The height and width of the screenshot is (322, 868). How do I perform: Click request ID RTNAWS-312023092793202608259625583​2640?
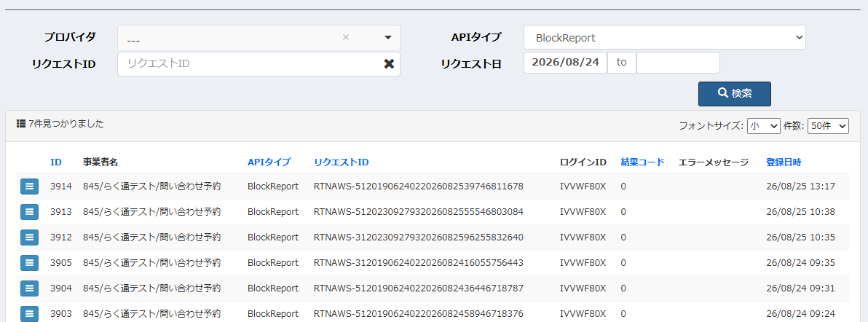pos(419,237)
